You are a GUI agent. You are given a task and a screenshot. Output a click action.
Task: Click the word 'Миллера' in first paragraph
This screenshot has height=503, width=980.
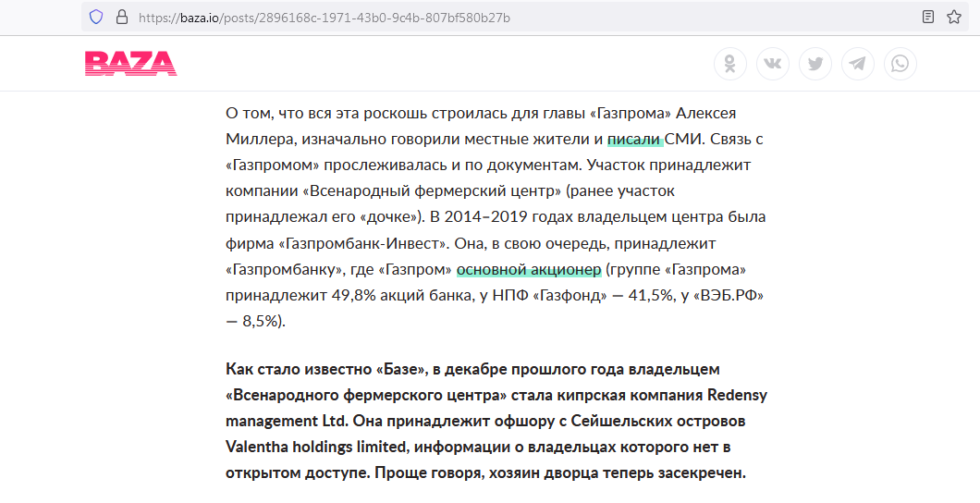pos(260,140)
